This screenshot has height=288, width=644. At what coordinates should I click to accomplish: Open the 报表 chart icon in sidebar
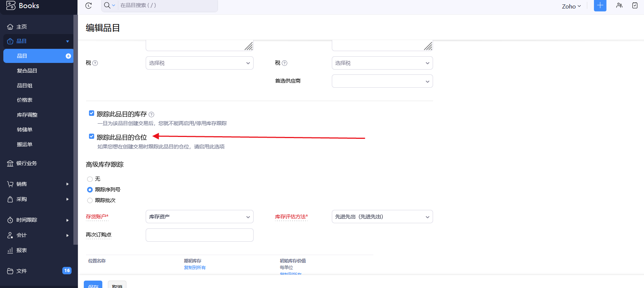pos(10,250)
